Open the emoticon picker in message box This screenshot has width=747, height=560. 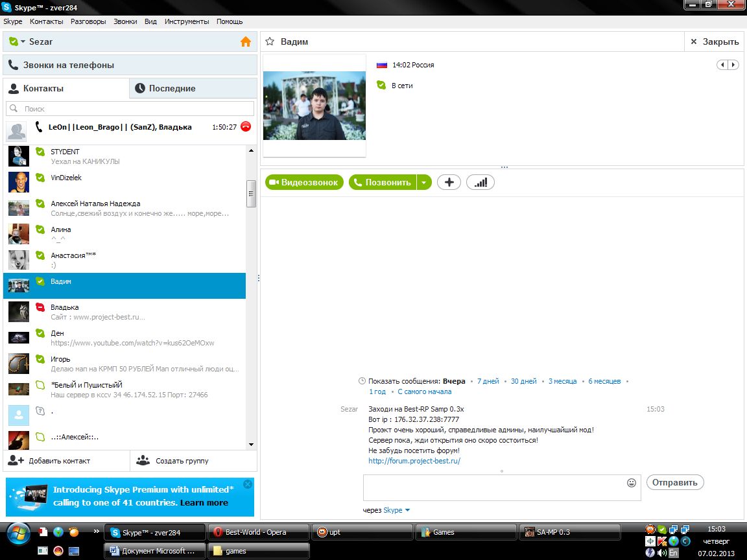[631, 483]
